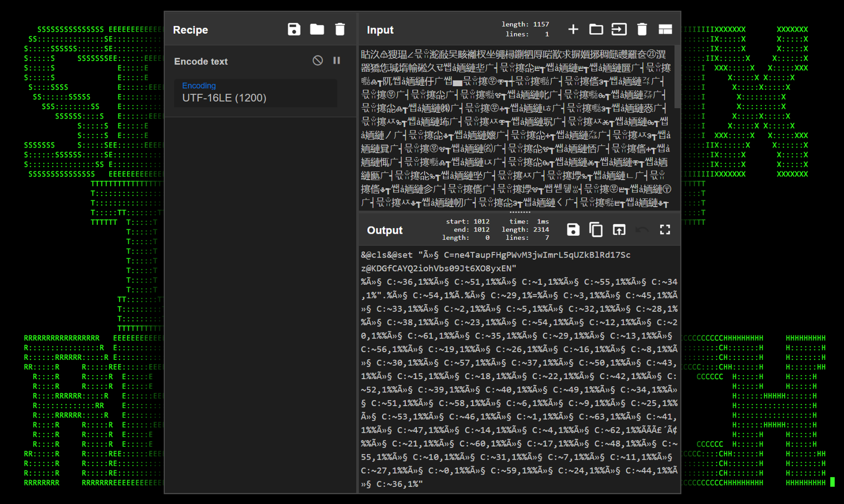The height and width of the screenshot is (504, 844).
Task: Load a recipe with folder icon
Action: [x=317, y=29]
